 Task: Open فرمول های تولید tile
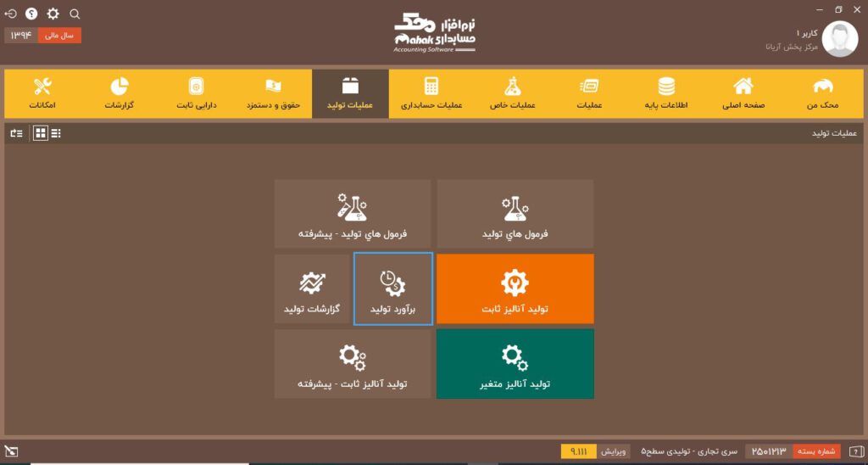[x=515, y=214]
